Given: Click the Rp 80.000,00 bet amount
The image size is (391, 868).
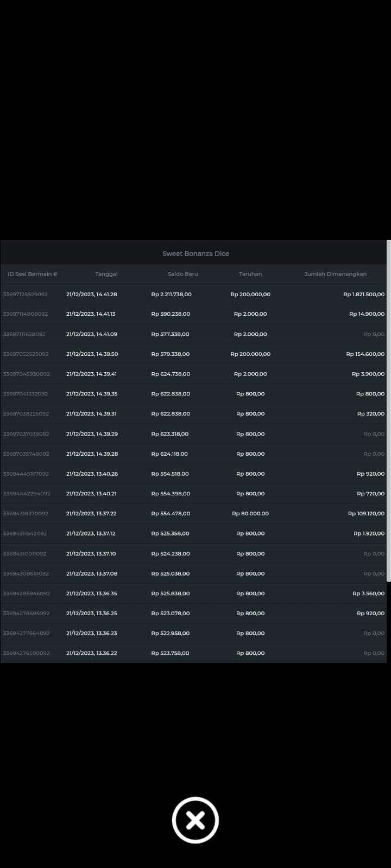Looking at the screenshot, I should pos(250,513).
